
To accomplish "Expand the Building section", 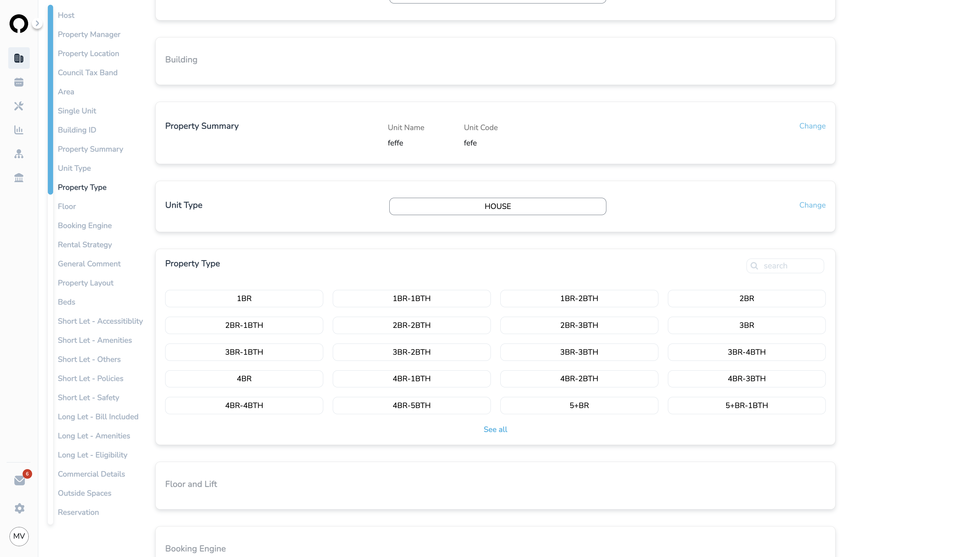I will click(x=495, y=61).
